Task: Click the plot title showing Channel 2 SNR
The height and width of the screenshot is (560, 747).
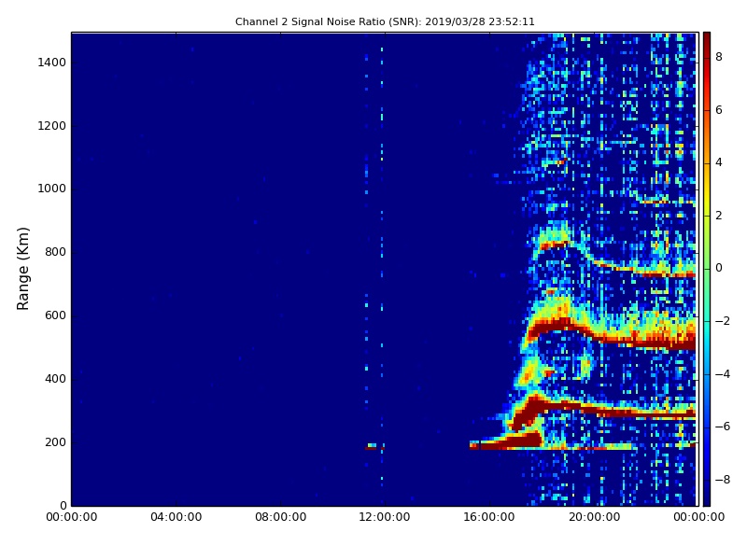Action: [385, 21]
